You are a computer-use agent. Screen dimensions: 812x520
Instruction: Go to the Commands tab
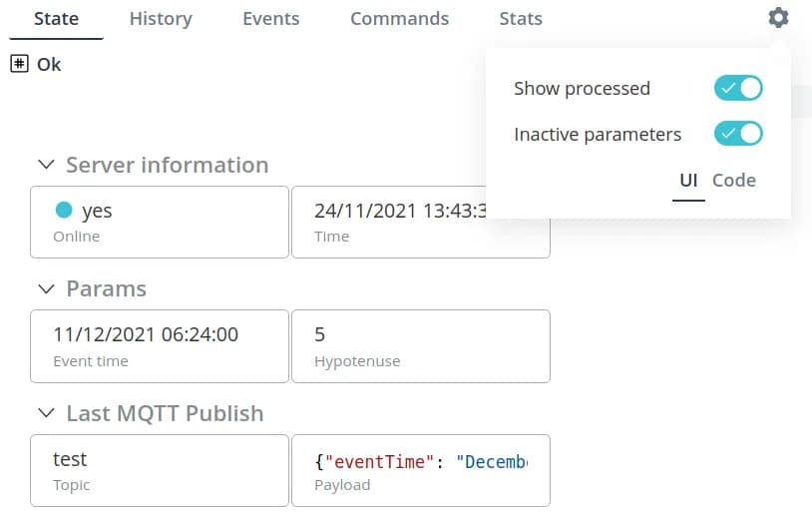tap(399, 19)
